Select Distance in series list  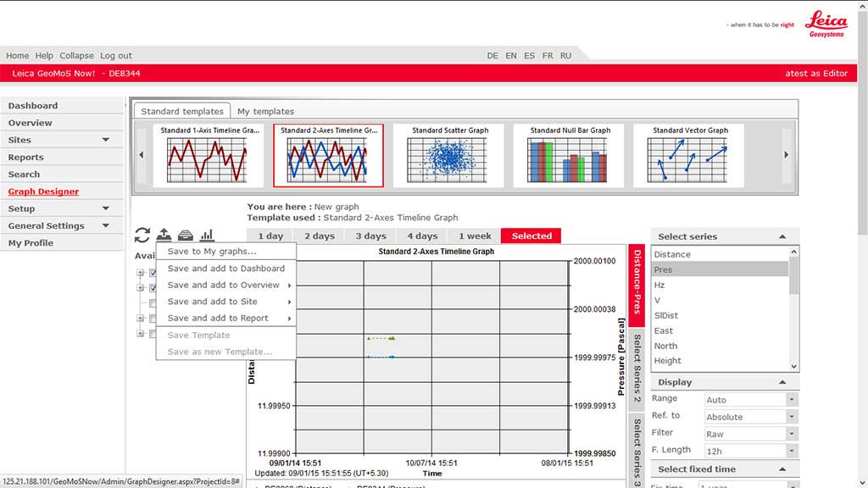point(720,254)
